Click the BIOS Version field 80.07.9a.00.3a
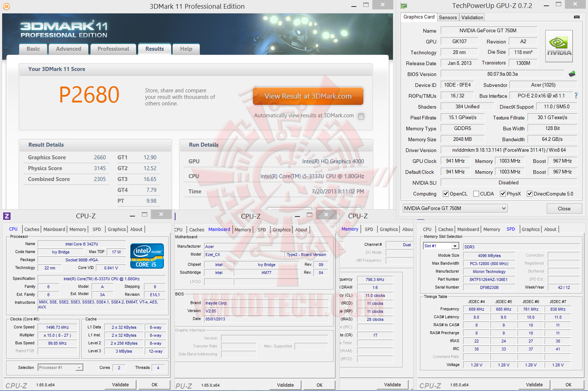This screenshot has width=588, height=391. click(502, 74)
